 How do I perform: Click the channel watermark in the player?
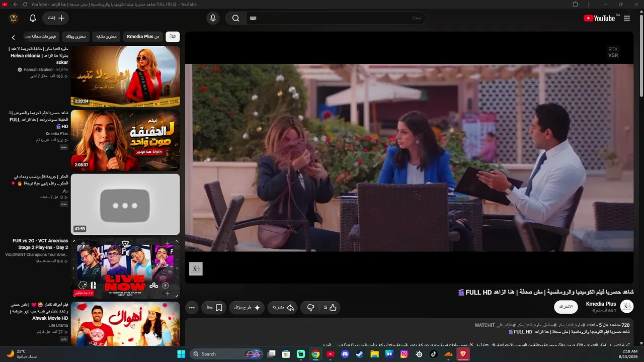point(196,268)
